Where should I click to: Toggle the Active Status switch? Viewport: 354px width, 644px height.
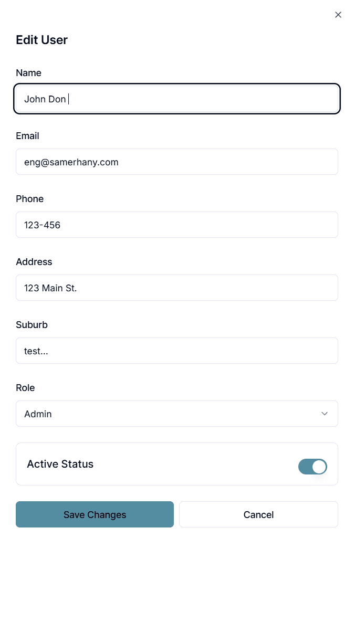coord(313,467)
